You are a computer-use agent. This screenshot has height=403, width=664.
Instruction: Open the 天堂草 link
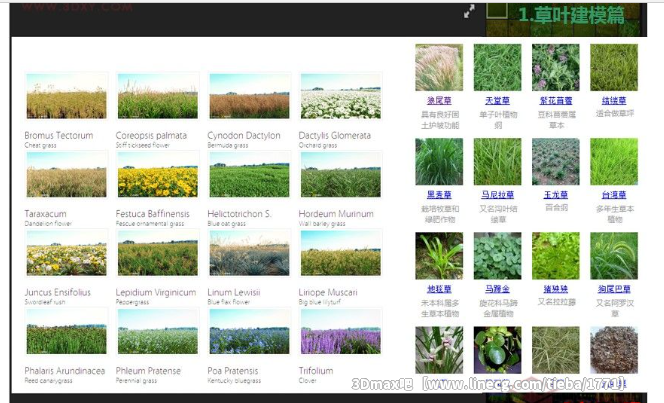tap(497, 101)
